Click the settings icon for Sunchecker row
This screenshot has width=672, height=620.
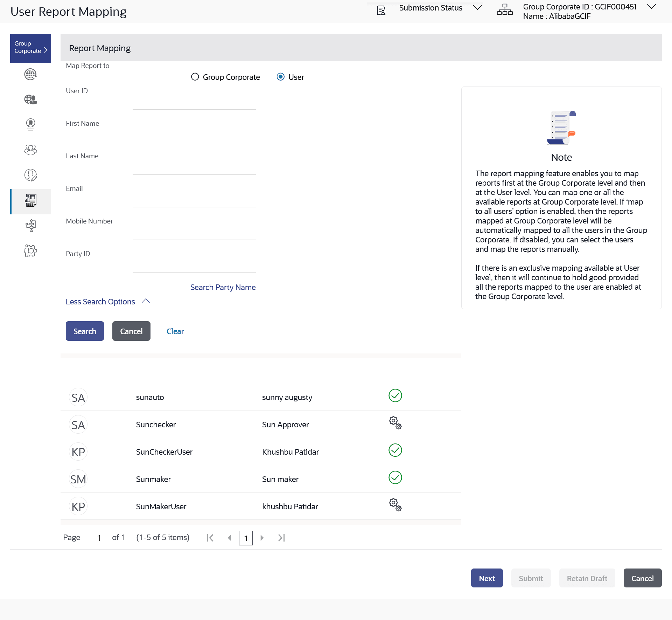coord(395,423)
